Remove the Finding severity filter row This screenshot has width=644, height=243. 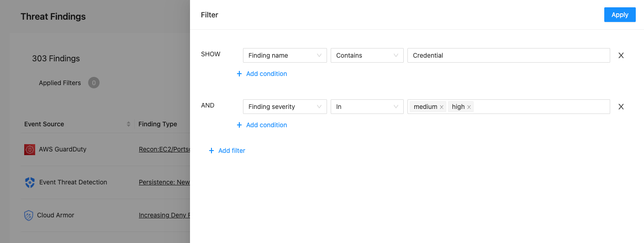(x=621, y=107)
